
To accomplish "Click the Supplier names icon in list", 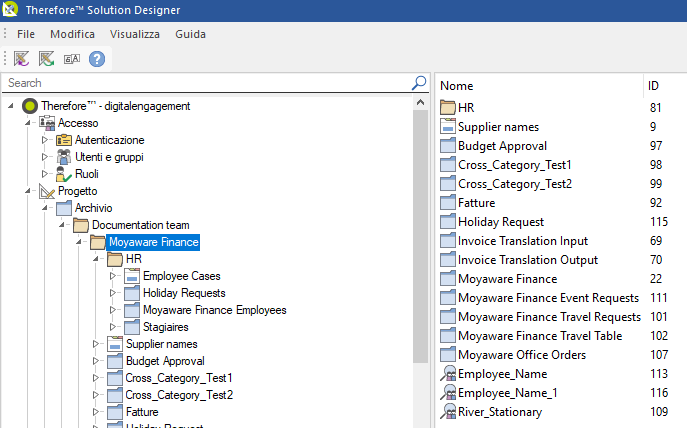I will pyautogui.click(x=448, y=126).
